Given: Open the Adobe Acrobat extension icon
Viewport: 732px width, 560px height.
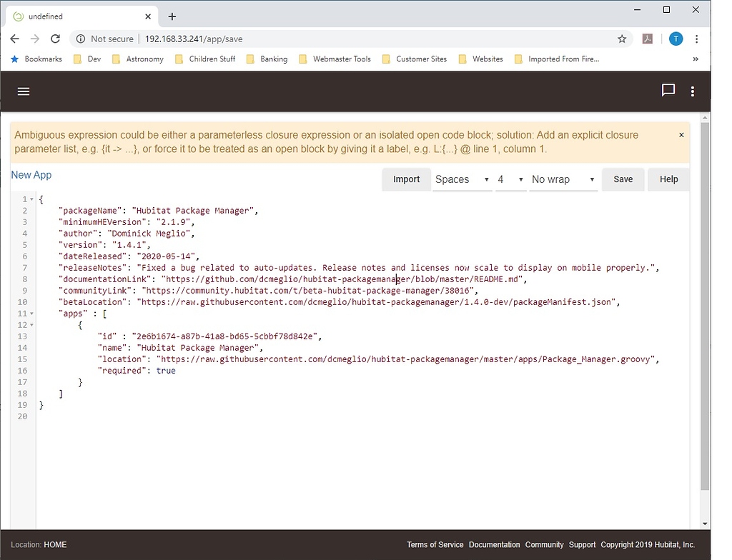Looking at the screenshot, I should tap(648, 39).
